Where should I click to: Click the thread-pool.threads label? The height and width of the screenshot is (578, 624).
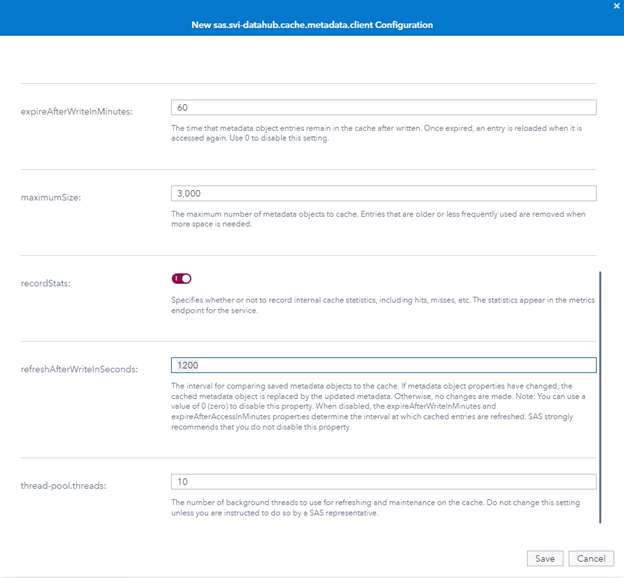point(64,486)
